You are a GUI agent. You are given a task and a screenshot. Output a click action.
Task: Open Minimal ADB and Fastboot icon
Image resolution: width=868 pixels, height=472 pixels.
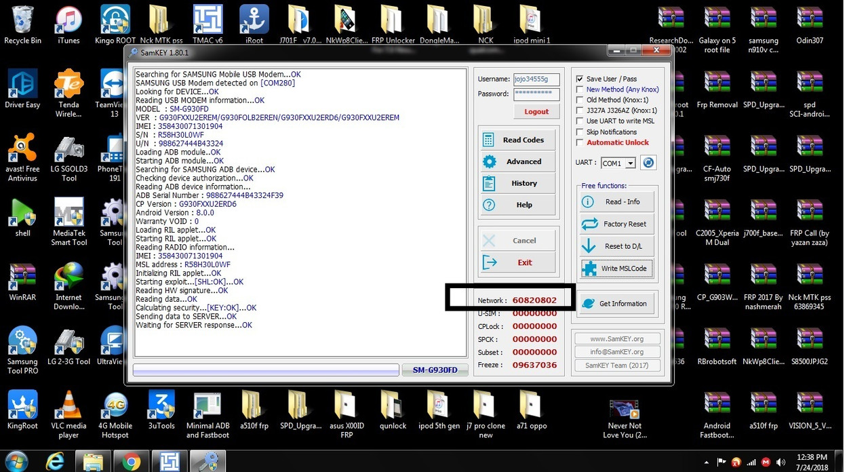coord(208,414)
